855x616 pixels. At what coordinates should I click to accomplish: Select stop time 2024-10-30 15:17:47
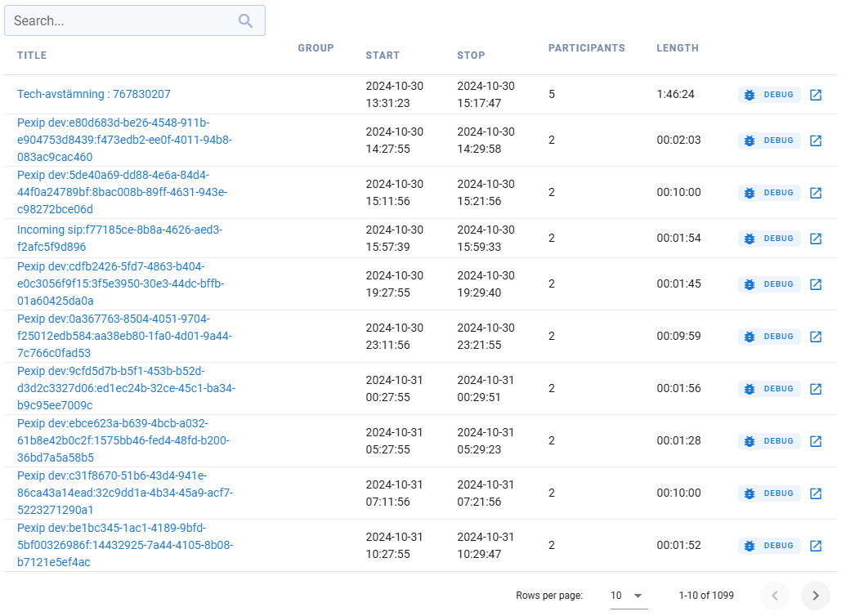click(x=486, y=94)
